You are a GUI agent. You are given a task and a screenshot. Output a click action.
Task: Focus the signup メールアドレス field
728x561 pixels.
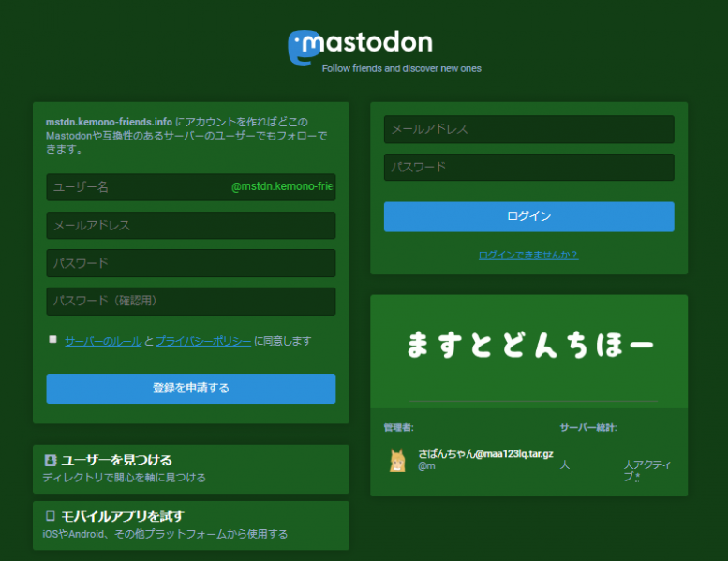(x=191, y=226)
